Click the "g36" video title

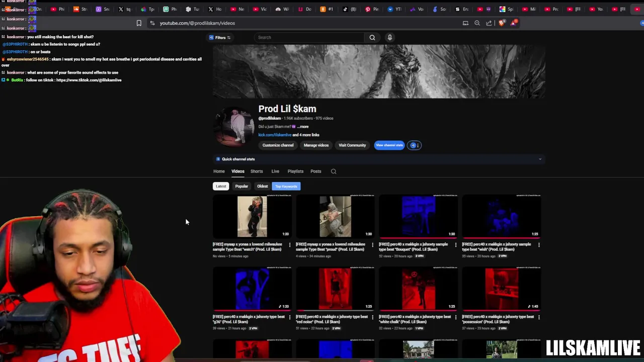(x=249, y=319)
